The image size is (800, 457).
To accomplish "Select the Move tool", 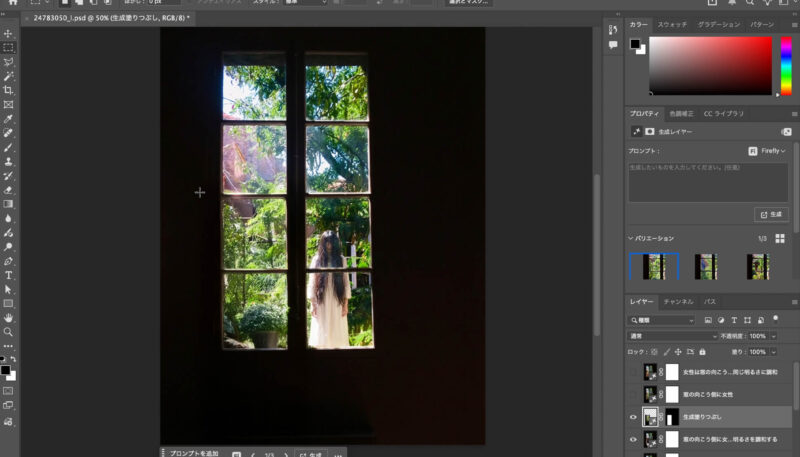I will click(x=9, y=34).
